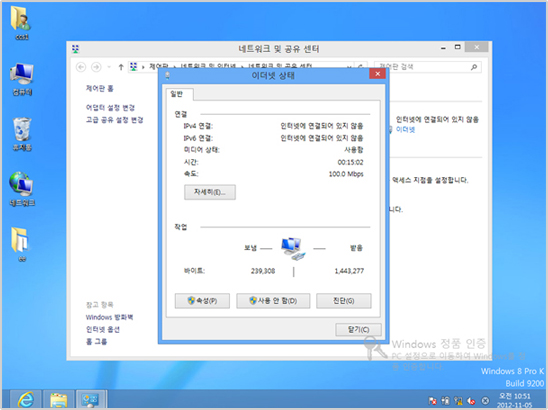Expand the address bar history dropdown
The image size is (548, 410).
point(349,66)
